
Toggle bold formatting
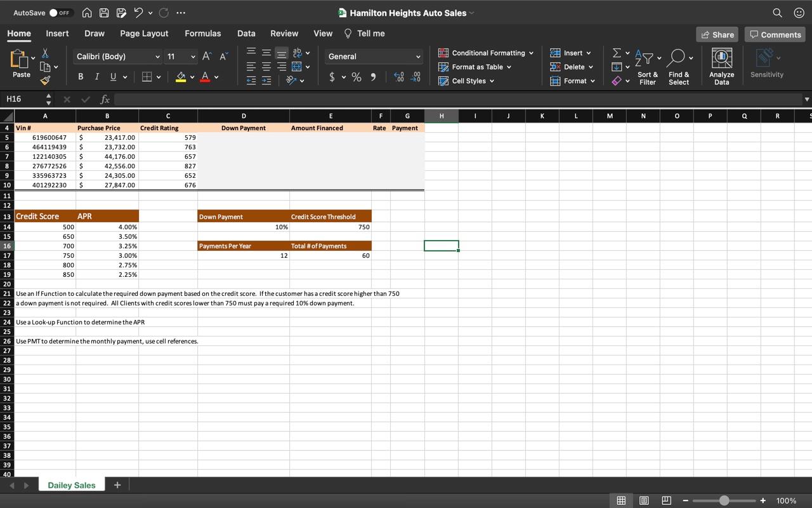pyautogui.click(x=80, y=76)
